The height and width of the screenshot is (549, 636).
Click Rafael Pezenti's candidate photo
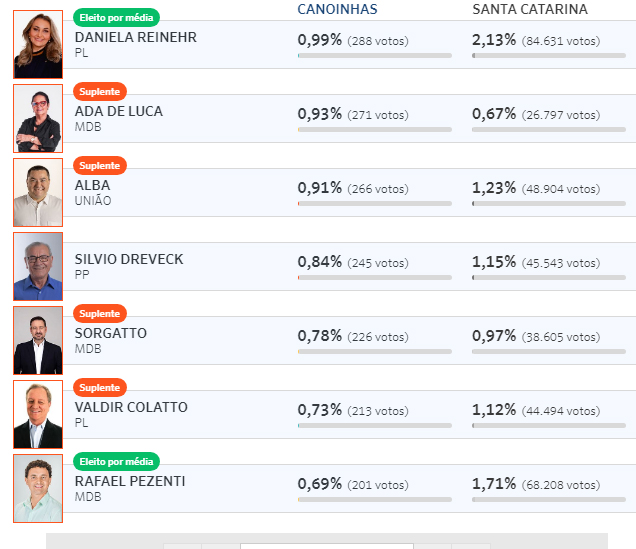point(38,488)
